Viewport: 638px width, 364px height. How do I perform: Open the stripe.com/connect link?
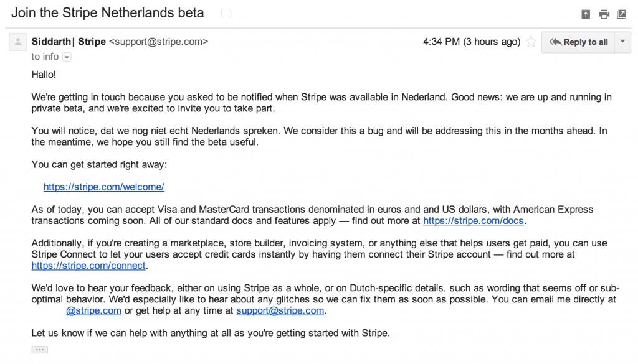click(89, 266)
